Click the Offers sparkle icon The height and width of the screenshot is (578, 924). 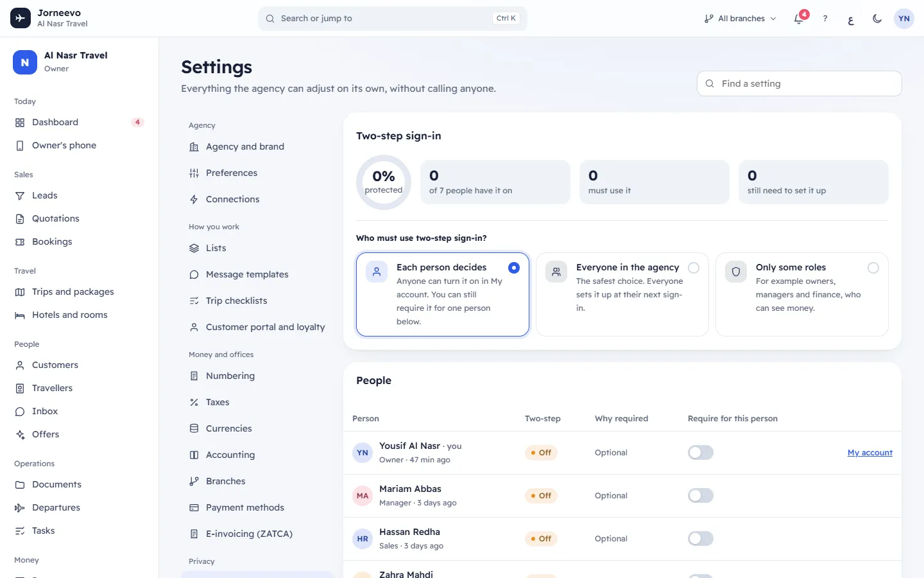click(20, 434)
